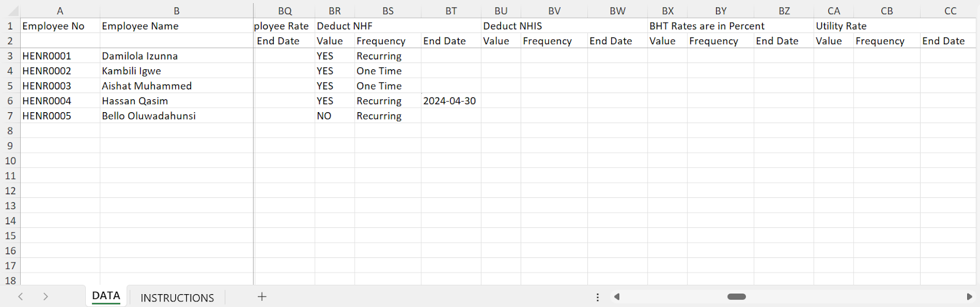
Task: Select Aishat Muhammed name cell
Action: 176,86
